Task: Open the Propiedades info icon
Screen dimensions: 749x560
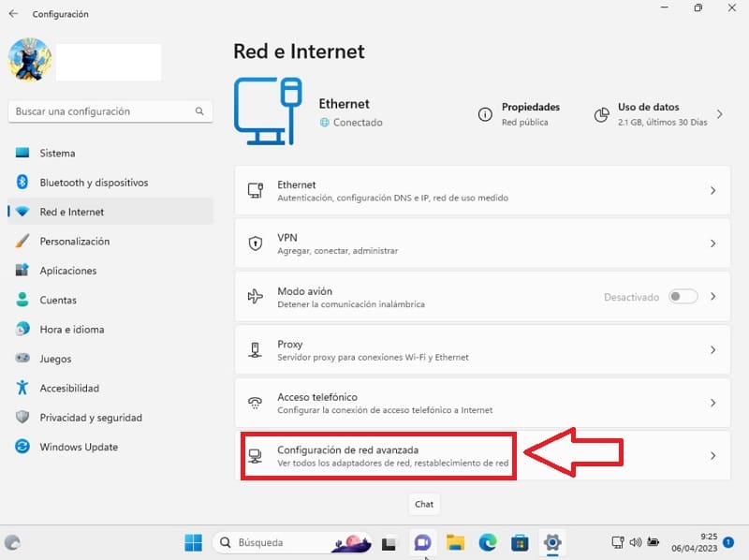Action: tap(485, 114)
